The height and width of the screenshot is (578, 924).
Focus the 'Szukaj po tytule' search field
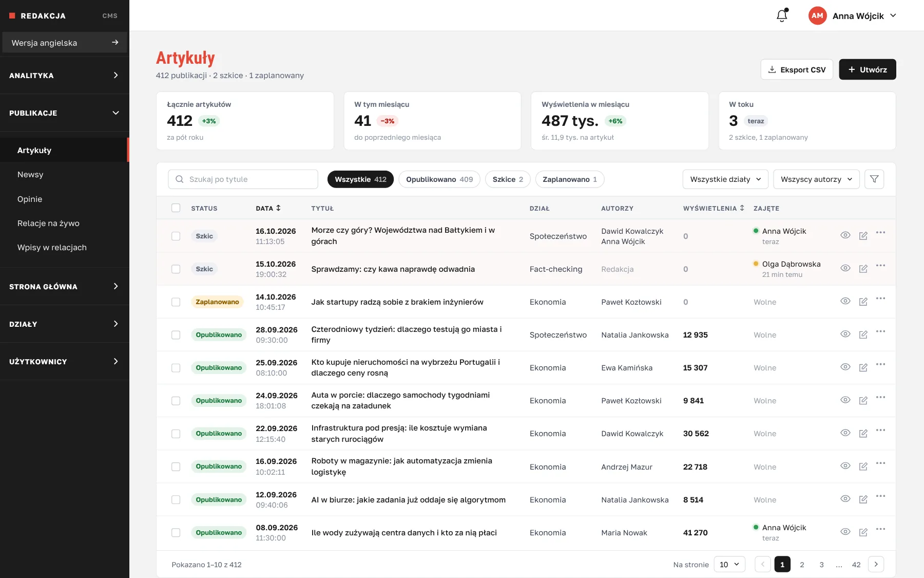(243, 179)
